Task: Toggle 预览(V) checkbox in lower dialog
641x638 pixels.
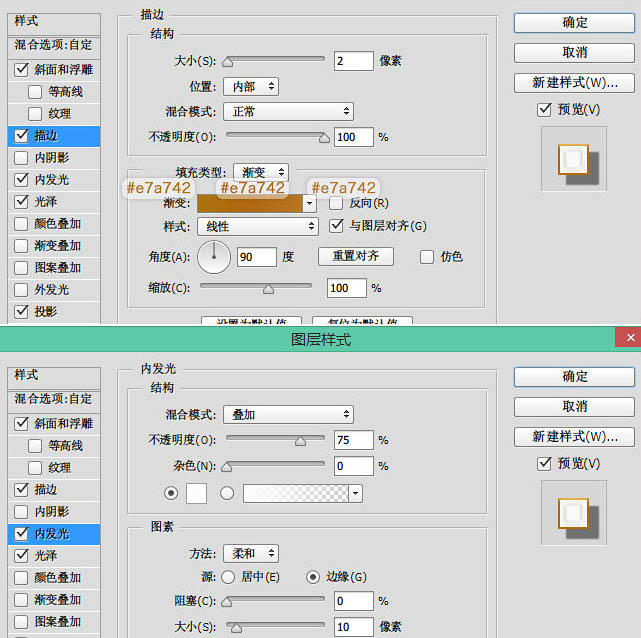Action: point(544,463)
